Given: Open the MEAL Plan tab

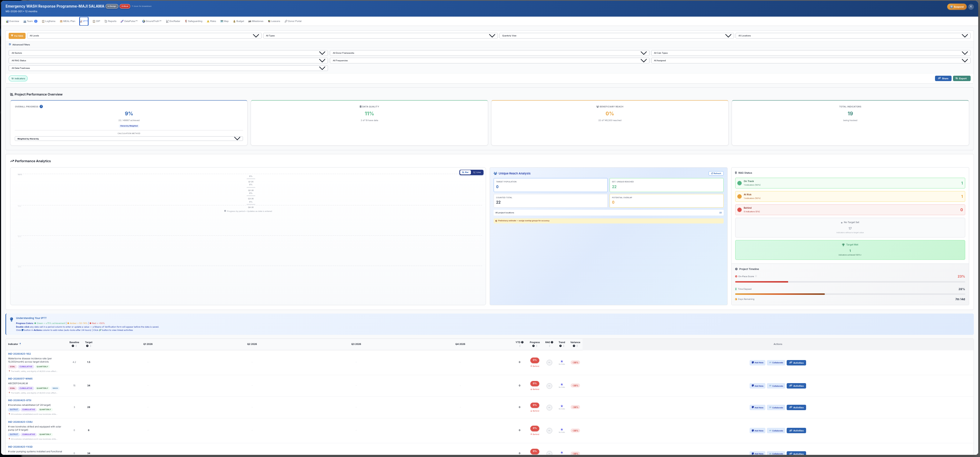Looking at the screenshot, I should coord(68,21).
